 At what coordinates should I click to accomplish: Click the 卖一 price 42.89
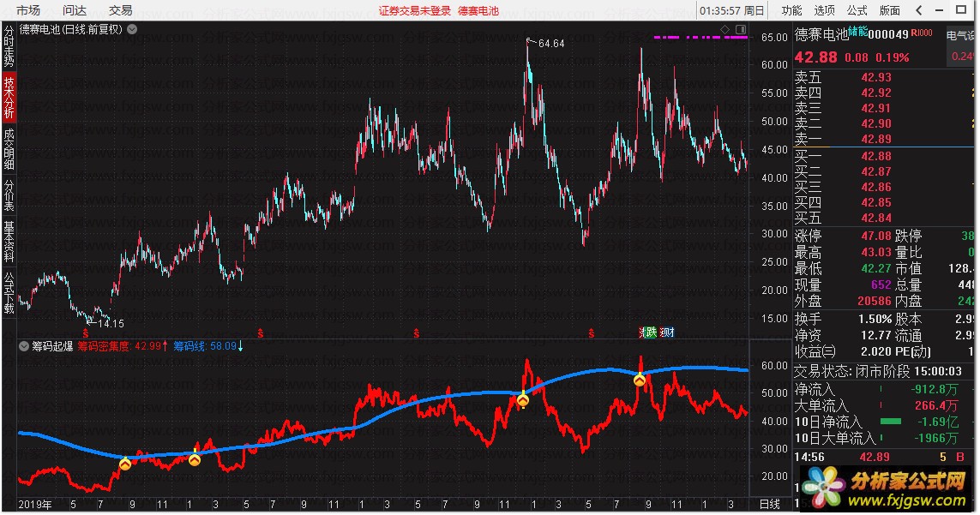click(x=876, y=140)
